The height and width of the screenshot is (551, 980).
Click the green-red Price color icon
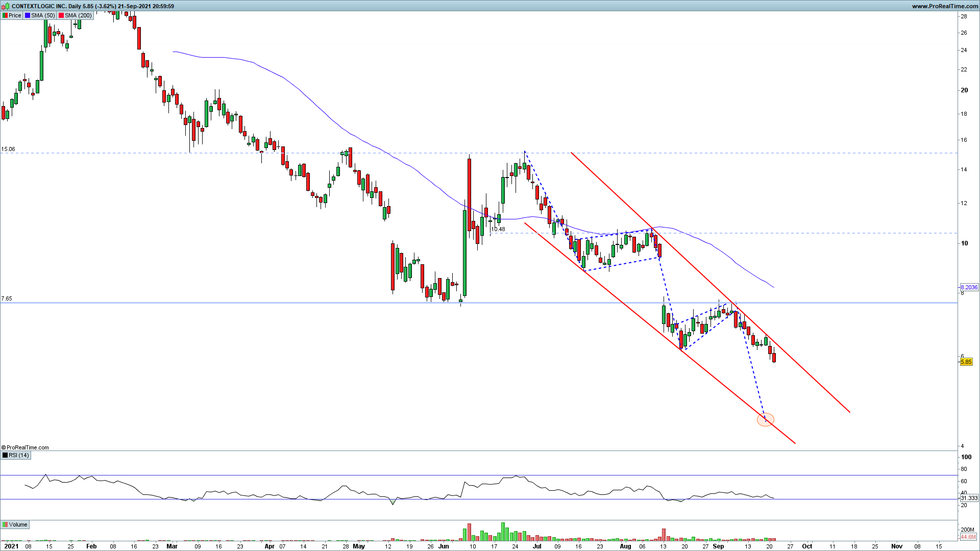pyautogui.click(x=5, y=15)
